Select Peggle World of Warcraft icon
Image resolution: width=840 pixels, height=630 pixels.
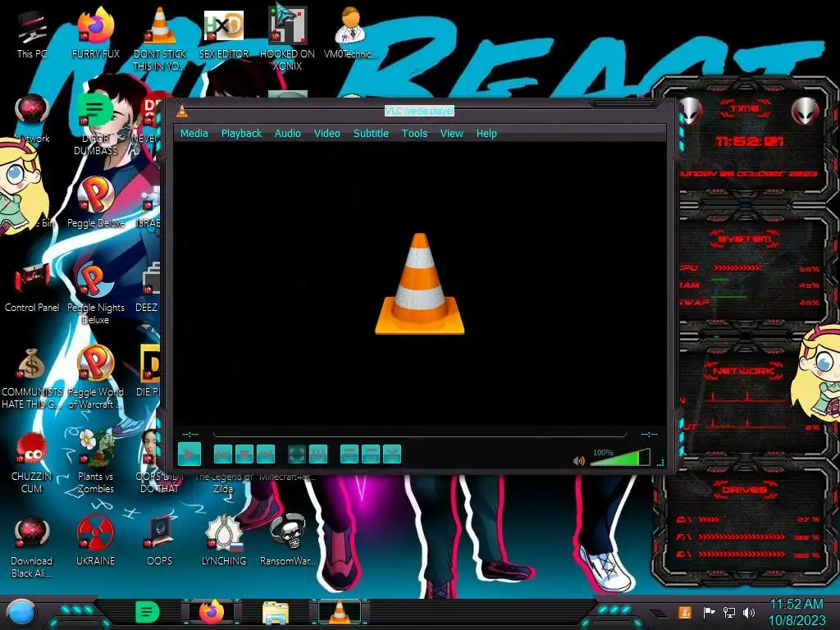coord(95,376)
